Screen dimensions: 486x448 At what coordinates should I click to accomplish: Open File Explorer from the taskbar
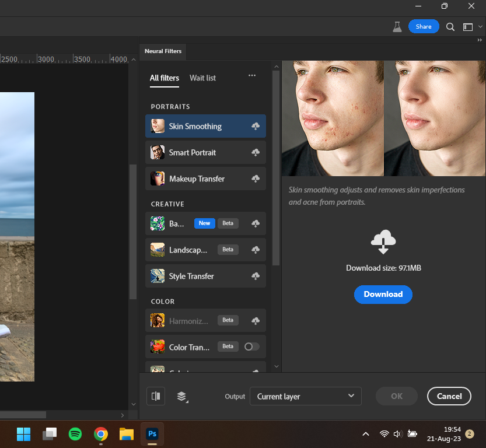[127, 434]
